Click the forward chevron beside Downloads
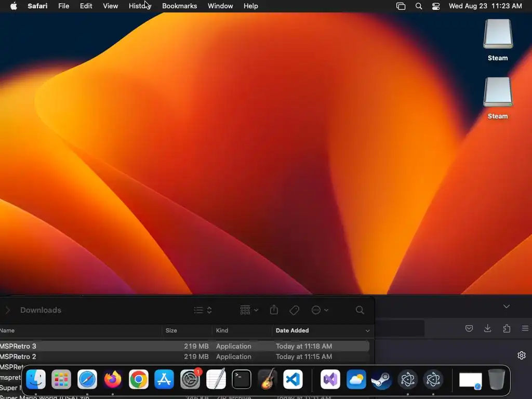This screenshot has height=399, width=532. click(x=8, y=310)
